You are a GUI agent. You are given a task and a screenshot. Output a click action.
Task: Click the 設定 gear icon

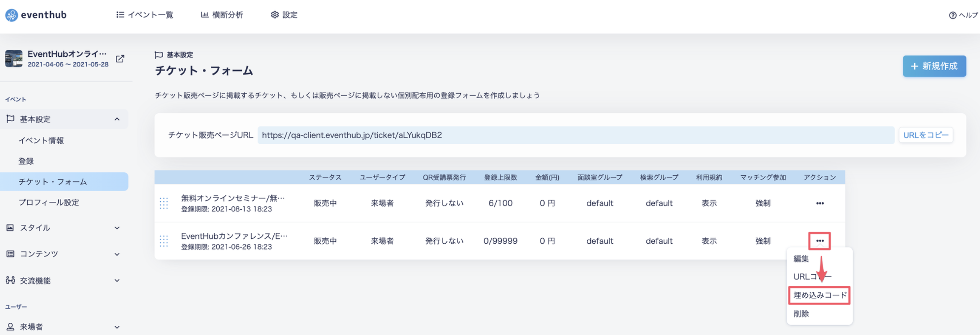(x=275, y=15)
